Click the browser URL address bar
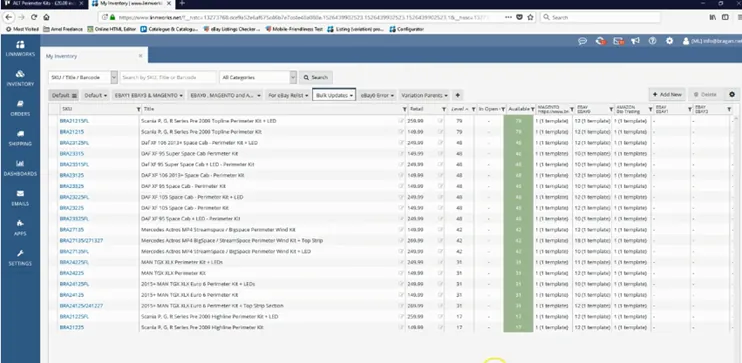742x363 pixels. click(x=303, y=17)
